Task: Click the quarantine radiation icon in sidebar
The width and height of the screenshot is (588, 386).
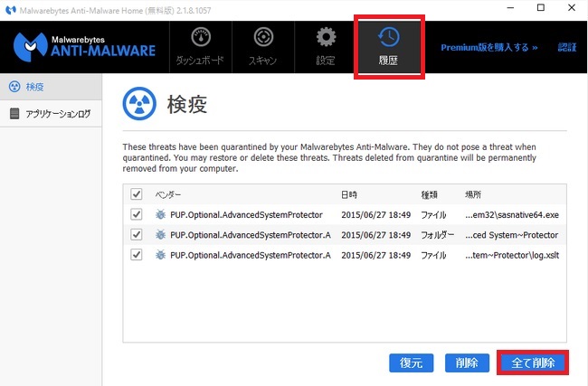Action: [x=14, y=87]
